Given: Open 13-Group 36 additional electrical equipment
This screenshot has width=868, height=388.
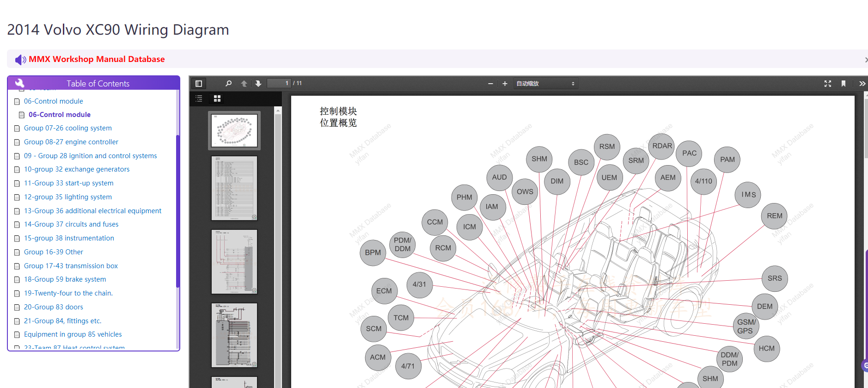Looking at the screenshot, I should coord(93,211).
